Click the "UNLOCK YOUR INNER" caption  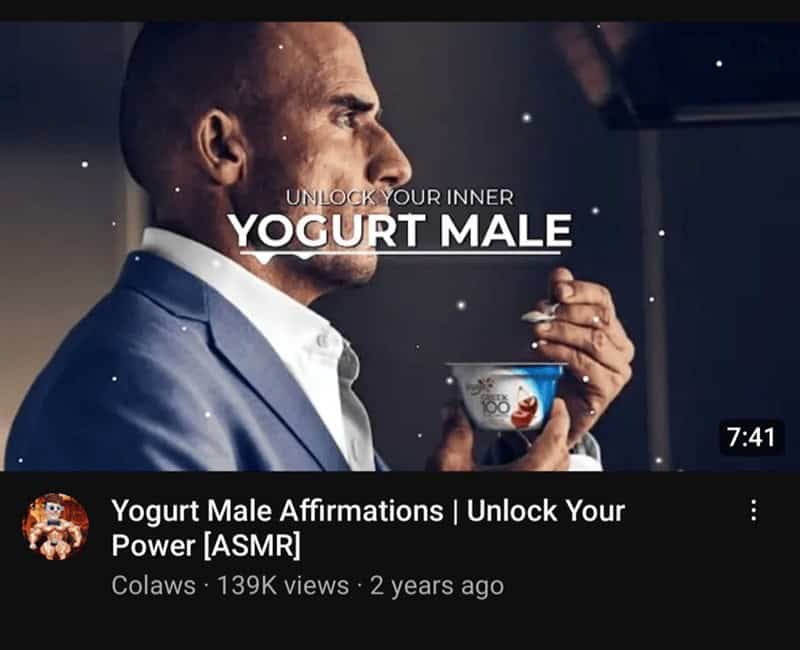(x=399, y=197)
